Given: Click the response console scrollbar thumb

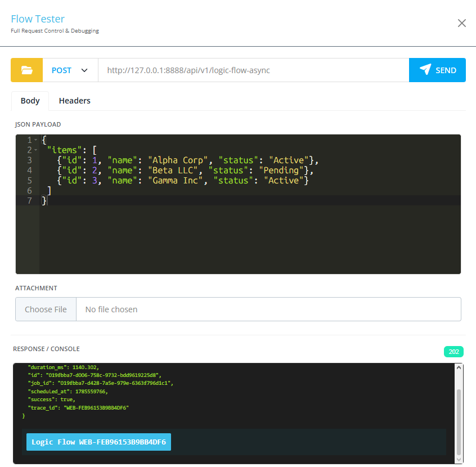Looking at the screenshot, I should (x=459, y=422).
